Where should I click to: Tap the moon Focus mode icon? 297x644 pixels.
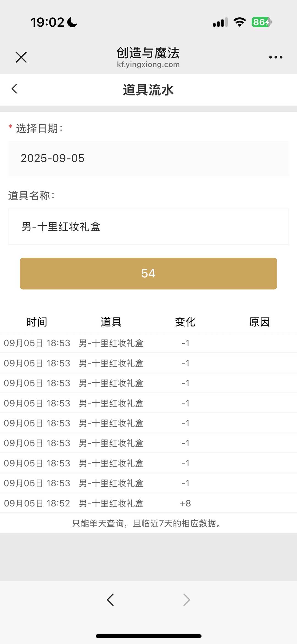[72, 22]
